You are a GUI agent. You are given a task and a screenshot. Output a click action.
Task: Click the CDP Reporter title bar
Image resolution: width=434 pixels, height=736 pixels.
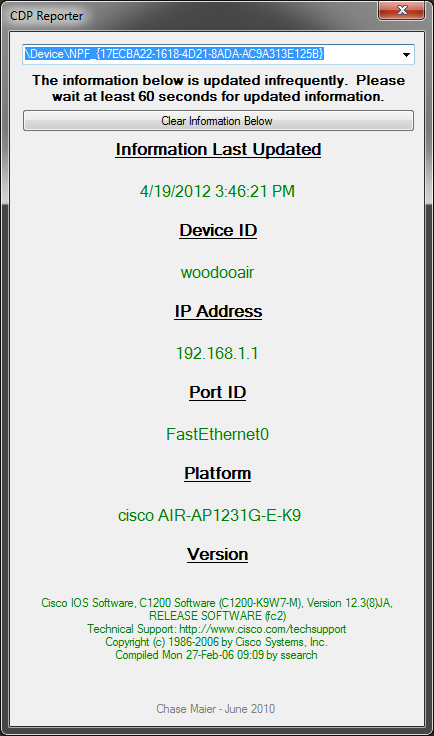click(188, 15)
